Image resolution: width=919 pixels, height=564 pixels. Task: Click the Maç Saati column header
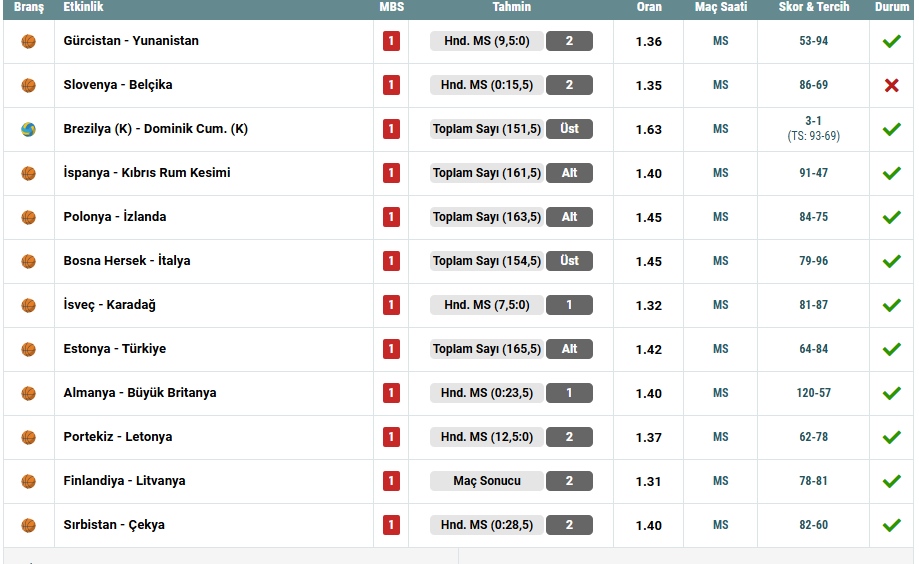[x=721, y=7]
